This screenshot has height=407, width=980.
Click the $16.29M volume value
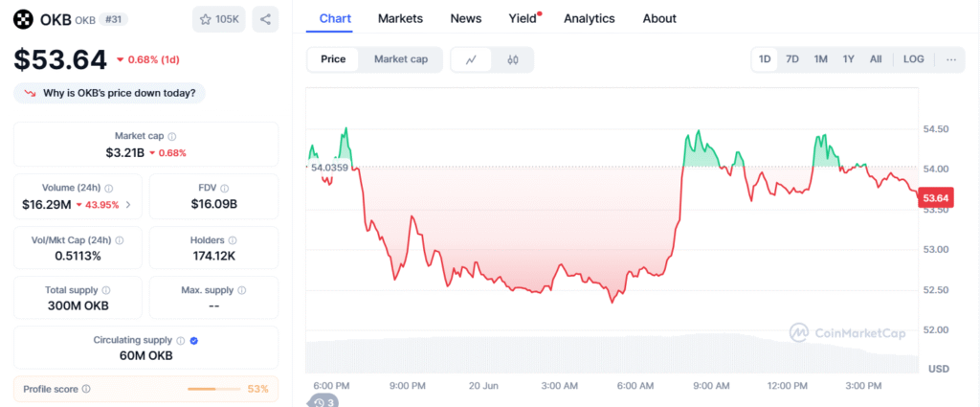(x=46, y=204)
